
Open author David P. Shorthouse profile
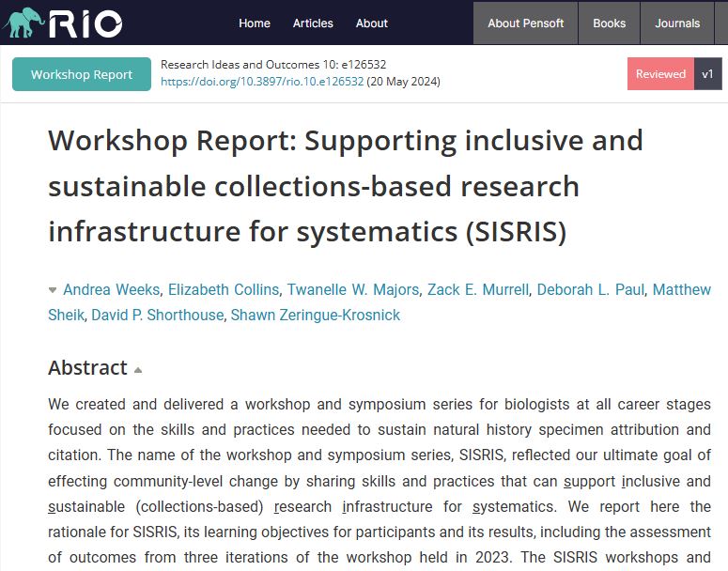(x=158, y=316)
